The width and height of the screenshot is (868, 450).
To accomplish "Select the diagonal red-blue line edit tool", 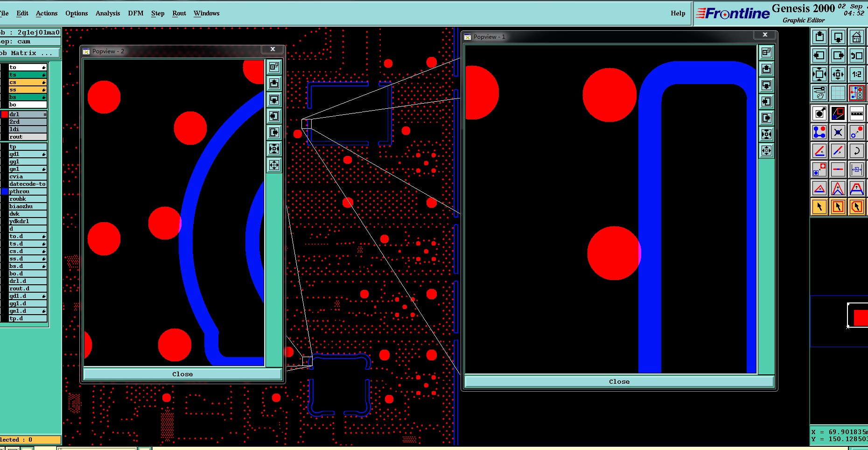I will 838,151.
